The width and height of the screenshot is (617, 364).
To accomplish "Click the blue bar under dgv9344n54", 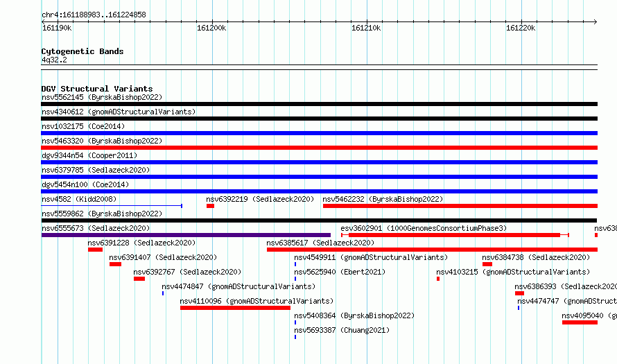I will click(319, 162).
